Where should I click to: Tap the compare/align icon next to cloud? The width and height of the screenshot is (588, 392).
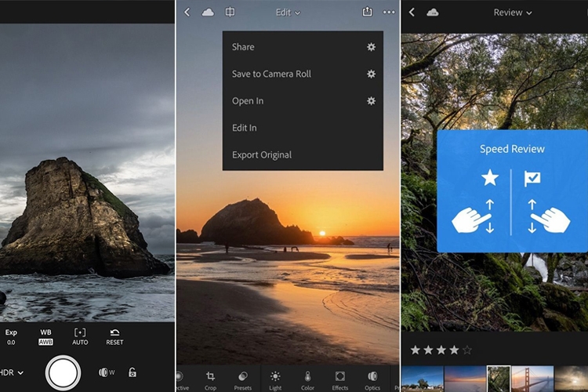(230, 12)
